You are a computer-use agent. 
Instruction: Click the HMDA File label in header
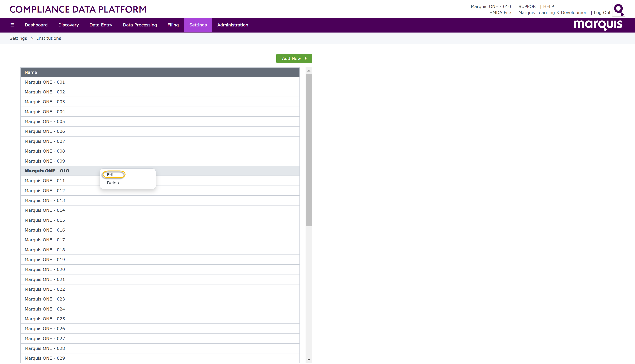(500, 13)
